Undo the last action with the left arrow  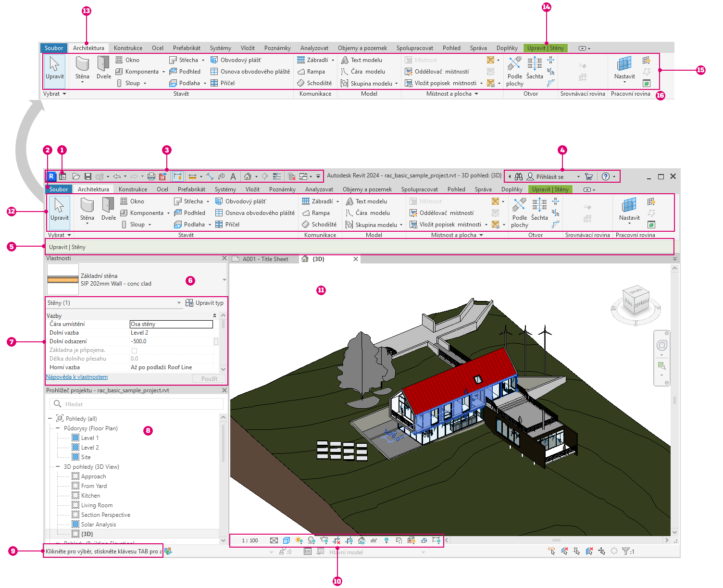pos(117,176)
